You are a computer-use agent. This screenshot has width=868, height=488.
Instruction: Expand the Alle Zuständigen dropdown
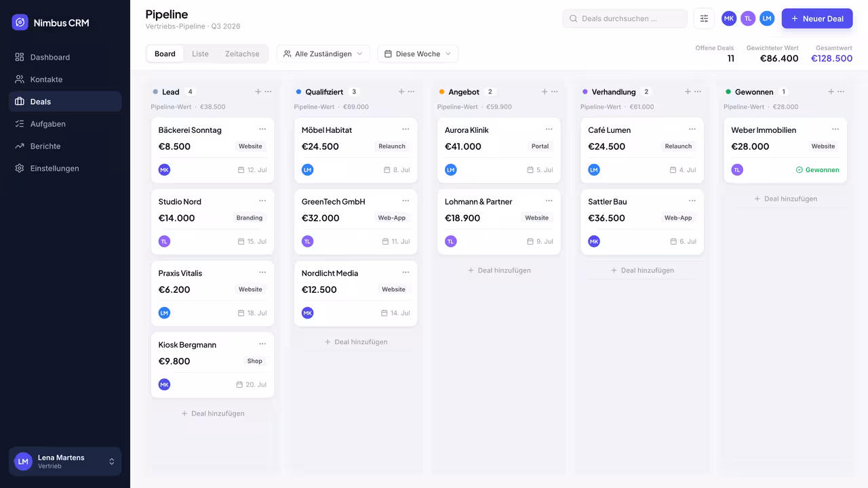(323, 54)
